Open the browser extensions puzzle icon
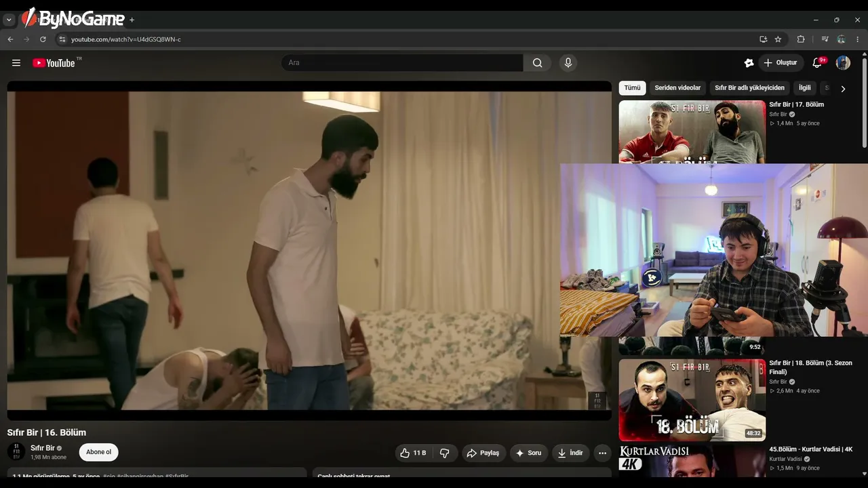The width and height of the screenshot is (868, 488). [x=800, y=39]
